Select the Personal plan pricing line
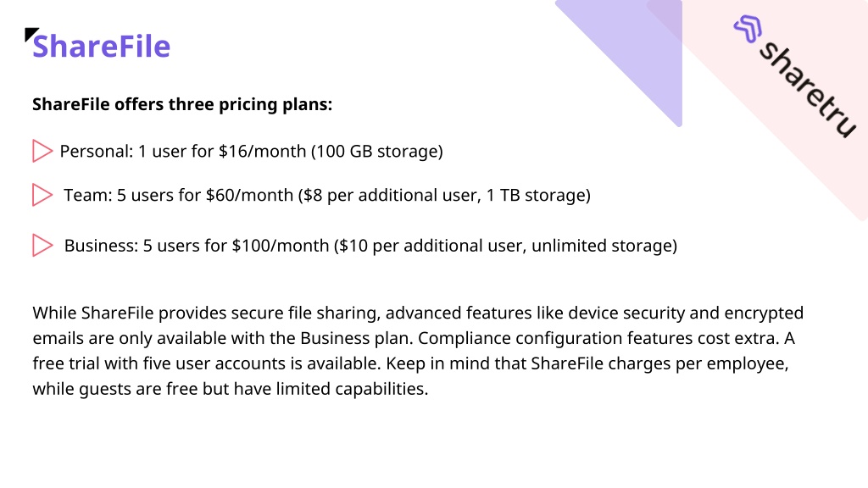 click(x=251, y=152)
